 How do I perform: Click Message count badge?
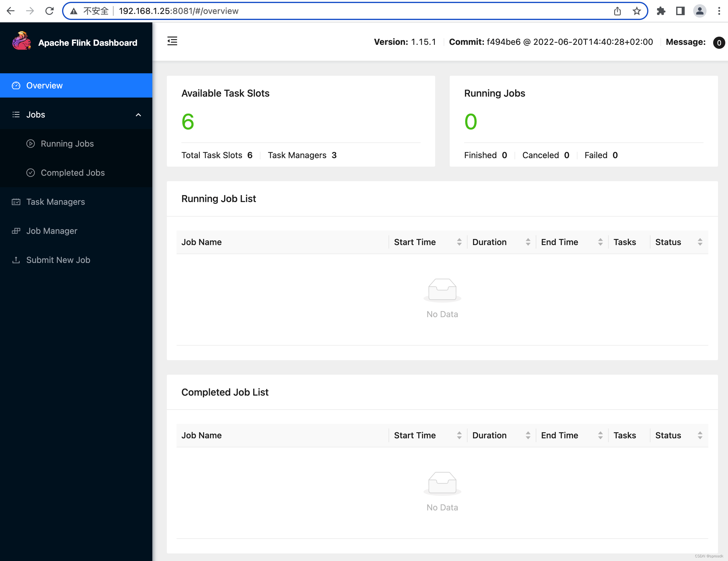click(719, 43)
